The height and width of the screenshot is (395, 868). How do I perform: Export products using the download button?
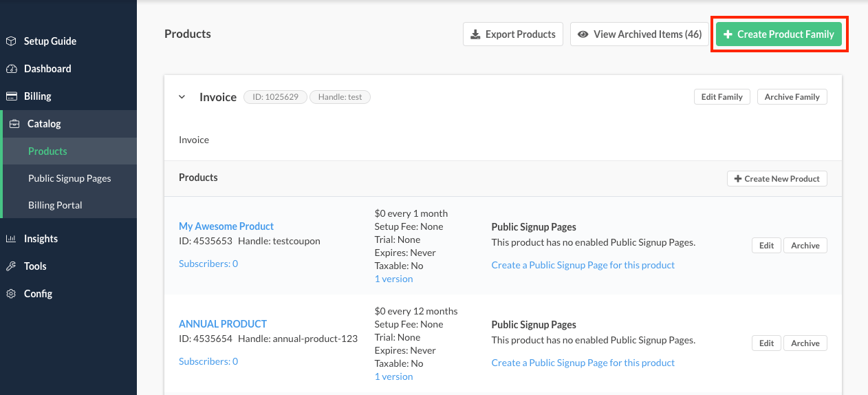pos(512,34)
